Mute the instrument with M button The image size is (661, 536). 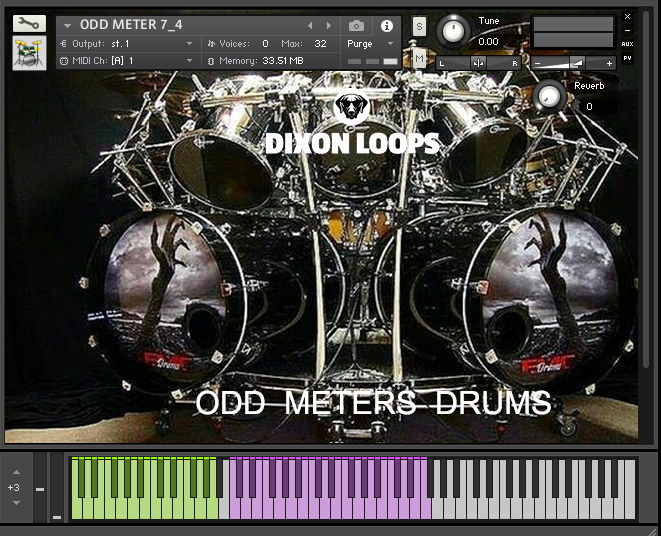419,60
